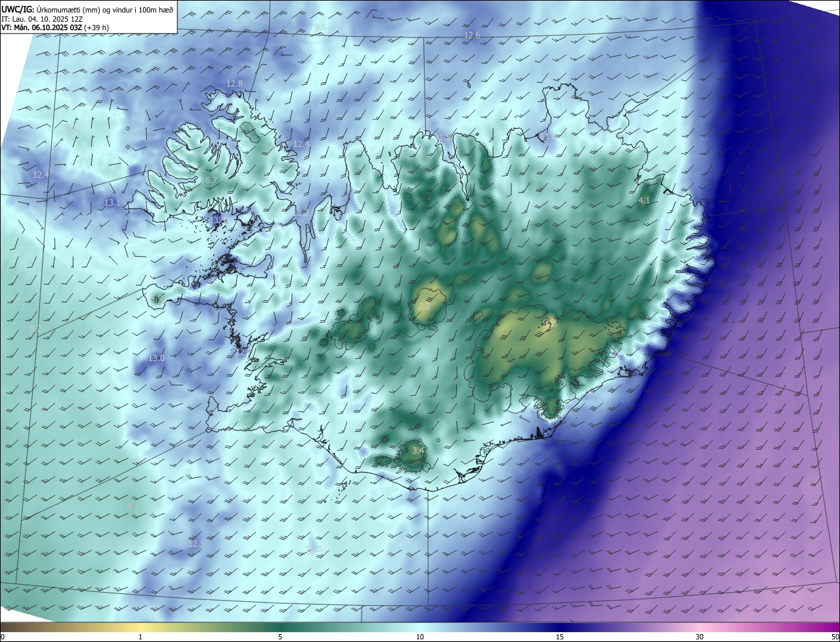
Task: Click the '12.2' value label on the map
Action: (301, 213)
